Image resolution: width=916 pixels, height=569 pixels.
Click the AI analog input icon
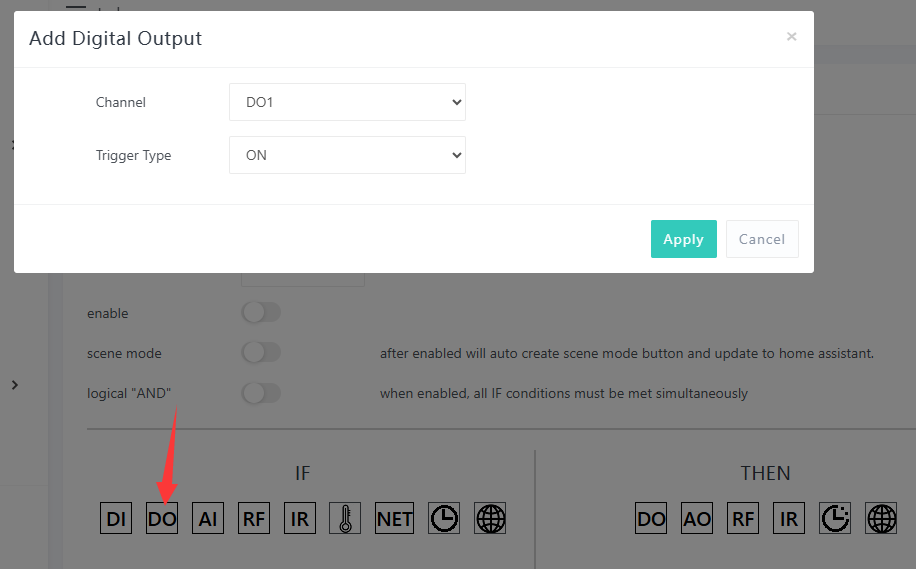(x=208, y=518)
